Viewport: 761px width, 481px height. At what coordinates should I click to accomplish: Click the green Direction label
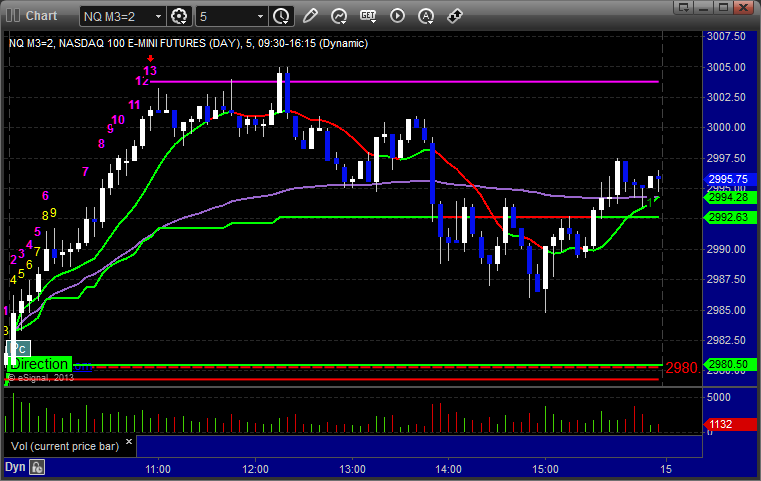point(39,364)
